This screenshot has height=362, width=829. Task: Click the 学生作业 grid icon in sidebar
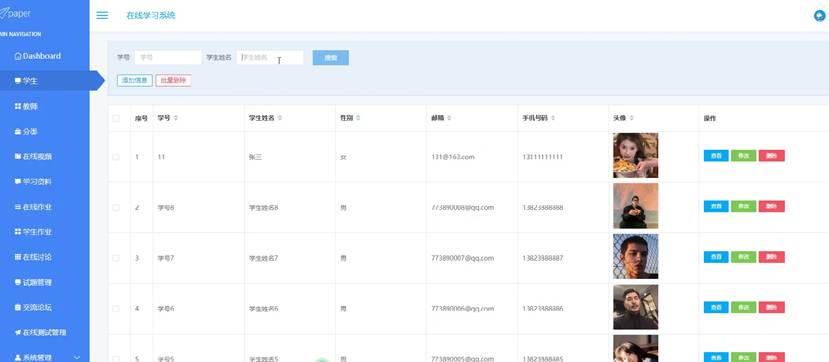click(18, 231)
